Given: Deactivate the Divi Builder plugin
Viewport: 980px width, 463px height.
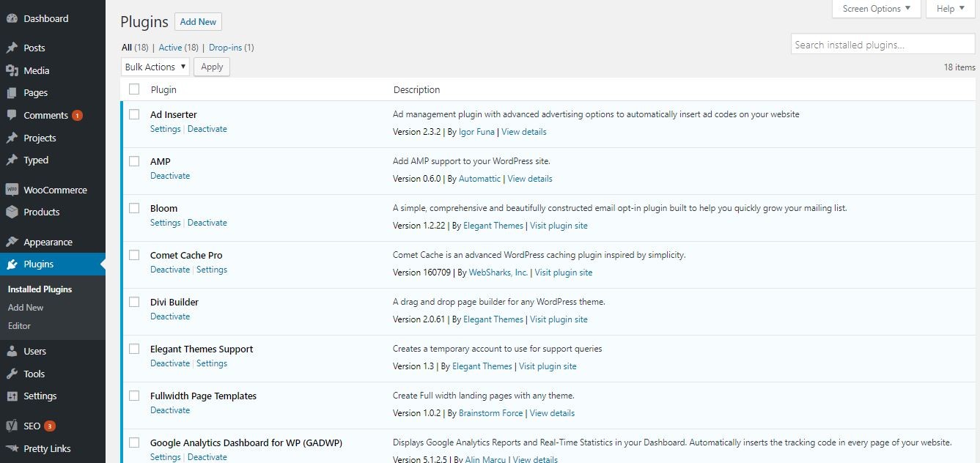Looking at the screenshot, I should (170, 316).
